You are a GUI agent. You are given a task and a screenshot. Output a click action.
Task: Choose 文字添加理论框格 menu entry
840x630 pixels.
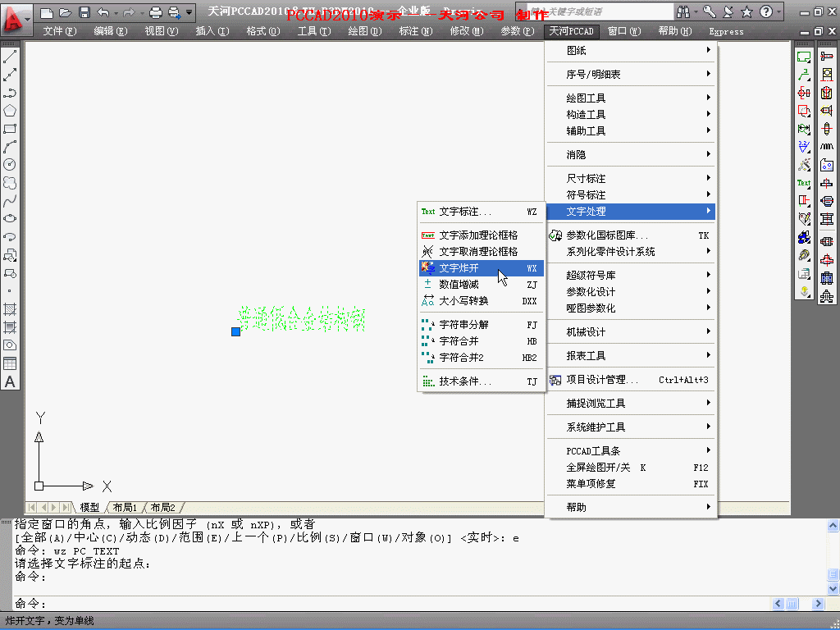pyautogui.click(x=481, y=235)
